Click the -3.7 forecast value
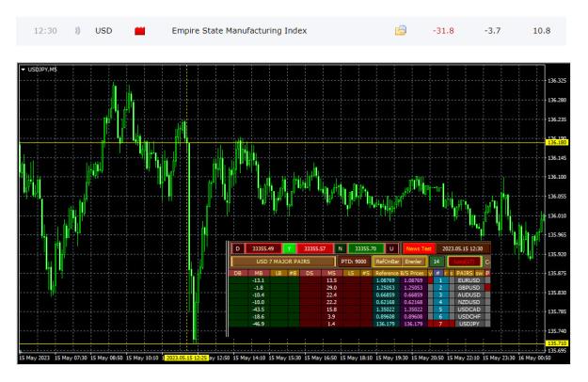Viewport: 588px width, 382px height. 492,31
